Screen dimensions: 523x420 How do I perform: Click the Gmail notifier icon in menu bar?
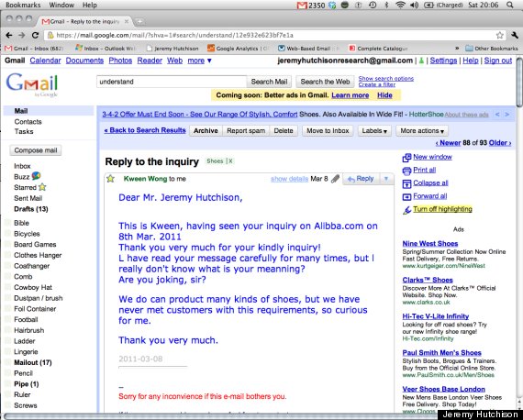(x=302, y=5)
